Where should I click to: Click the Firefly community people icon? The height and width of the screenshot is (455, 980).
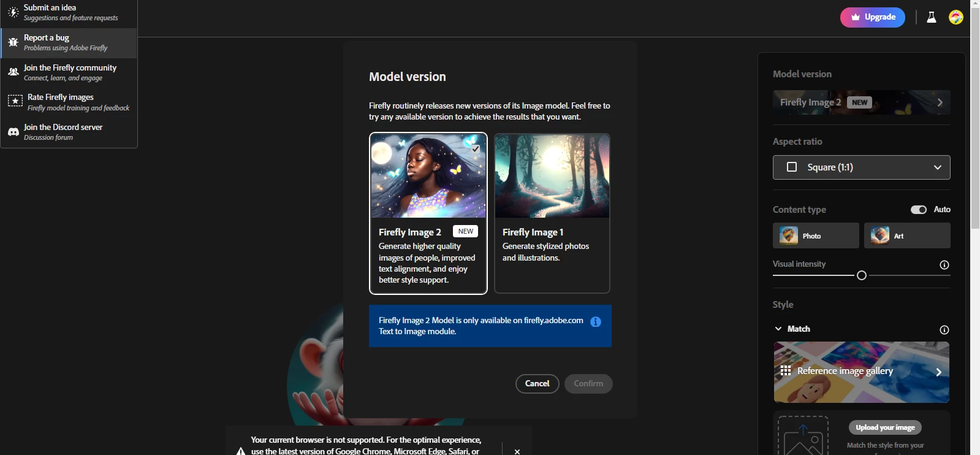pyautogui.click(x=13, y=72)
